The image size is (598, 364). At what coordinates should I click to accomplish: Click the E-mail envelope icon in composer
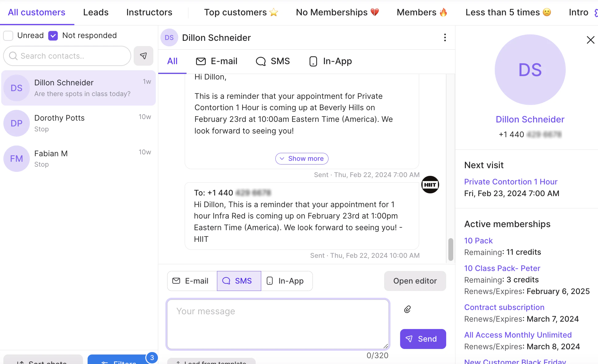(x=176, y=281)
